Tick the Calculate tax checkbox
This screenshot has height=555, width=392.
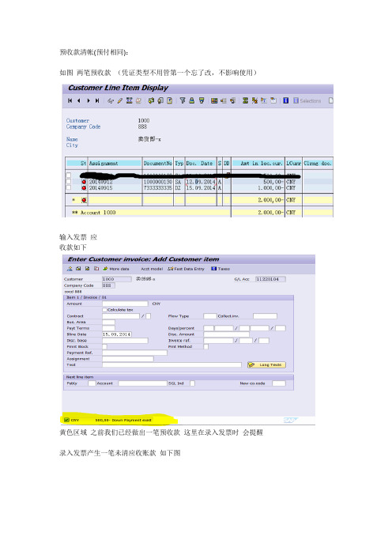(104, 310)
